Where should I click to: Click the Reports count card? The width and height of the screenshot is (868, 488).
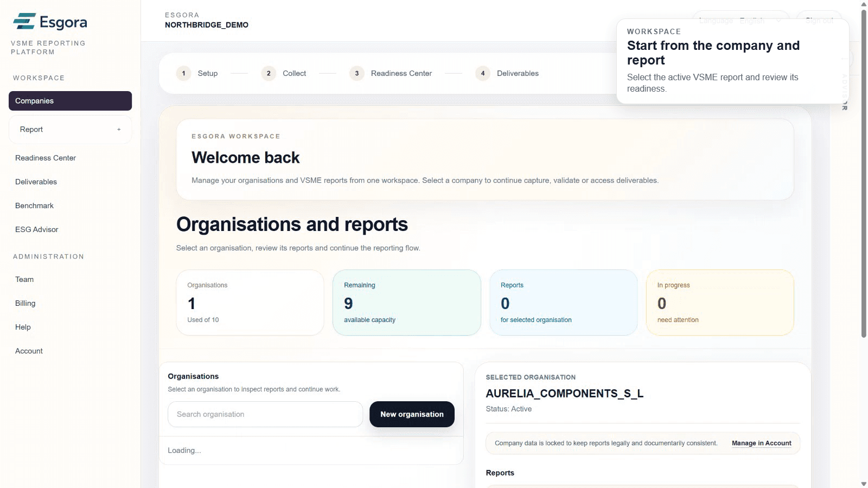[563, 303]
